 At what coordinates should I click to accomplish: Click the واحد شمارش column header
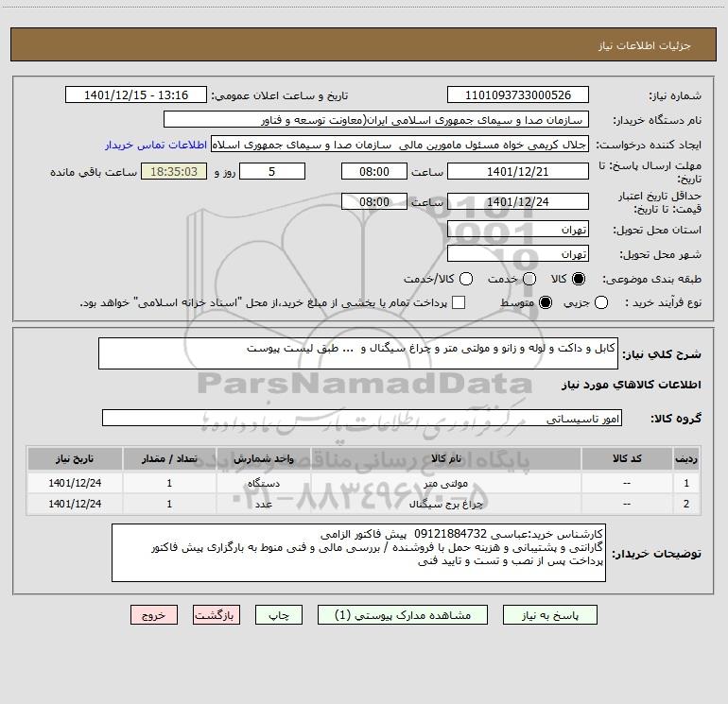(x=263, y=459)
